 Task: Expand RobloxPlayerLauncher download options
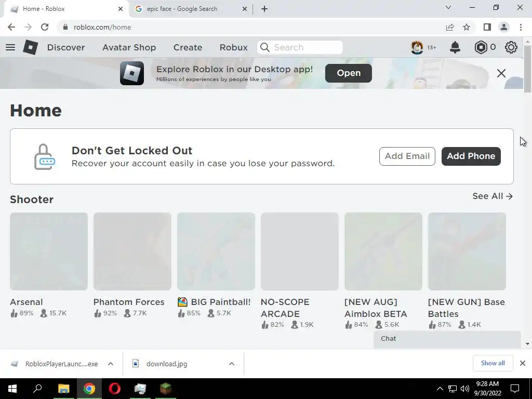point(111,364)
